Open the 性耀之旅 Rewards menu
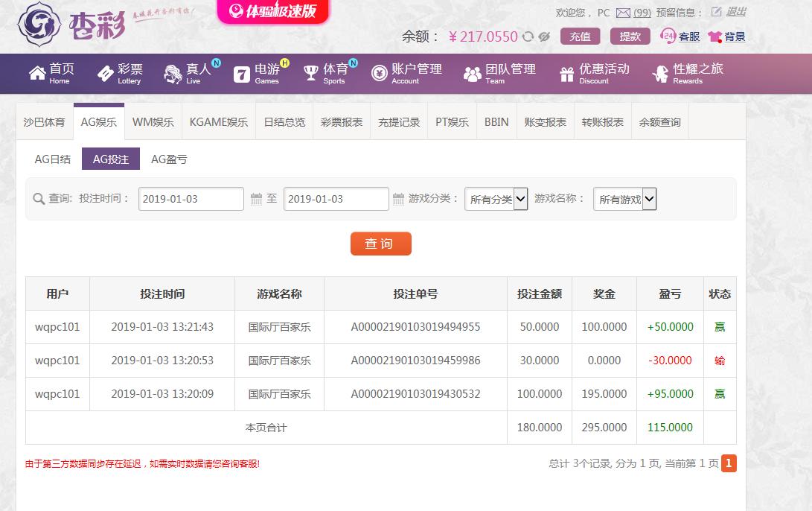The image size is (812, 511). pos(688,74)
